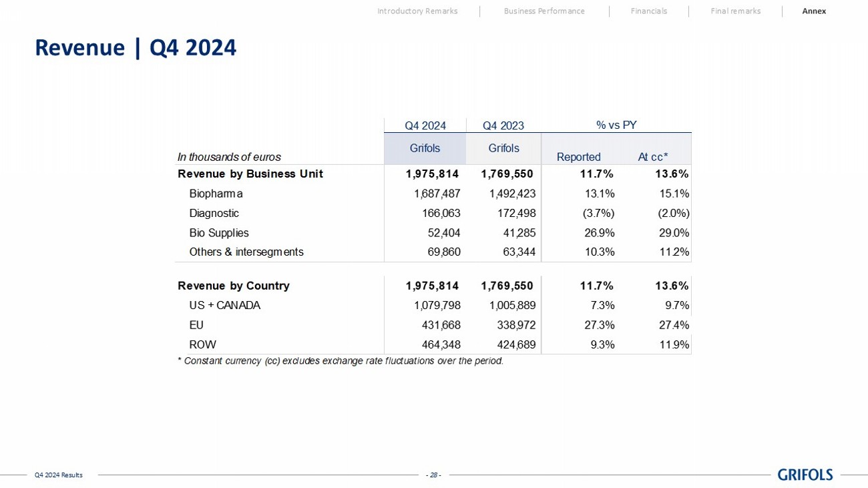Click the Revenue by Business Unit row label

tap(250, 174)
